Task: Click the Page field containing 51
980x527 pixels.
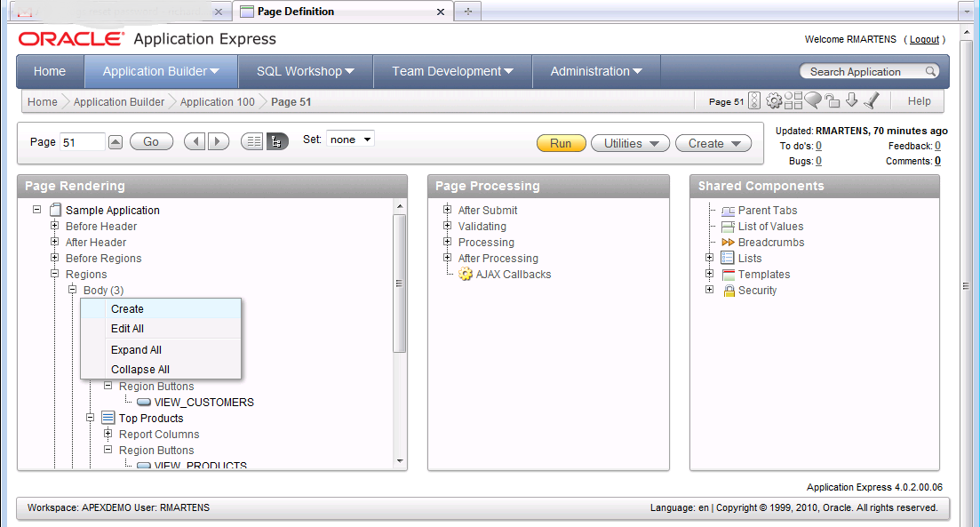Action: [83, 142]
